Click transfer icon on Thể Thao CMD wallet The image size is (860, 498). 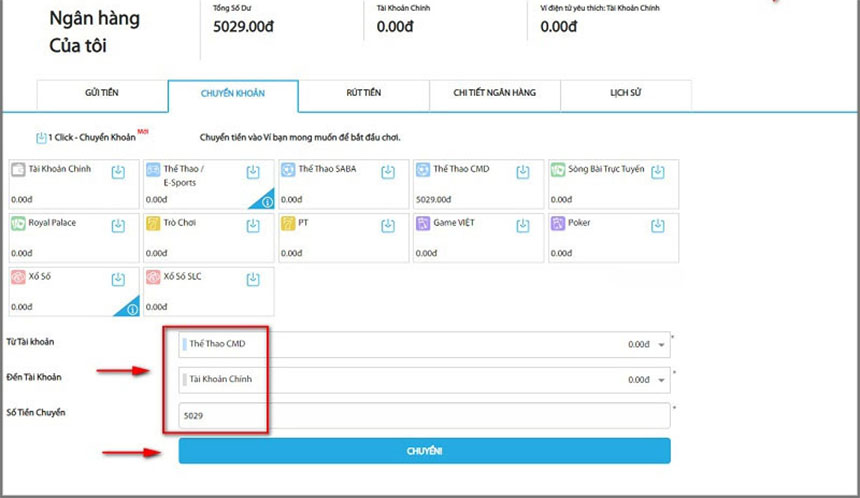pyautogui.click(x=522, y=172)
